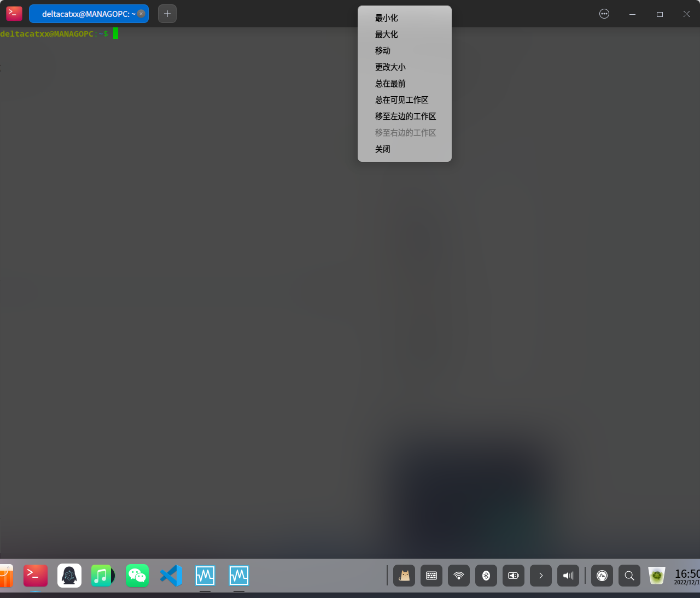This screenshot has height=598, width=700.
Task: Open WeChat from the dock
Action: pos(137,575)
